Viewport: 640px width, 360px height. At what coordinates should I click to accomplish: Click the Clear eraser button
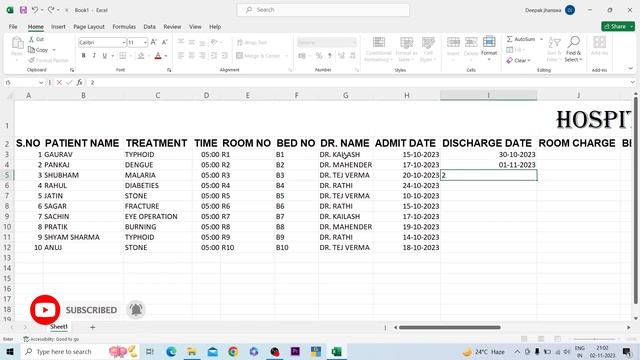(x=518, y=60)
